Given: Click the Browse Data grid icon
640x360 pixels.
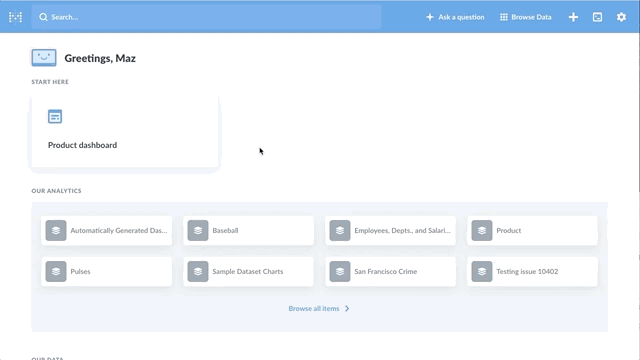Looking at the screenshot, I should (x=504, y=17).
